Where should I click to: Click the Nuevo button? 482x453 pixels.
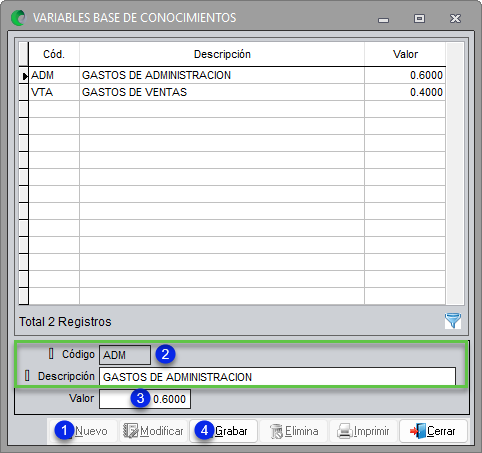point(84,431)
